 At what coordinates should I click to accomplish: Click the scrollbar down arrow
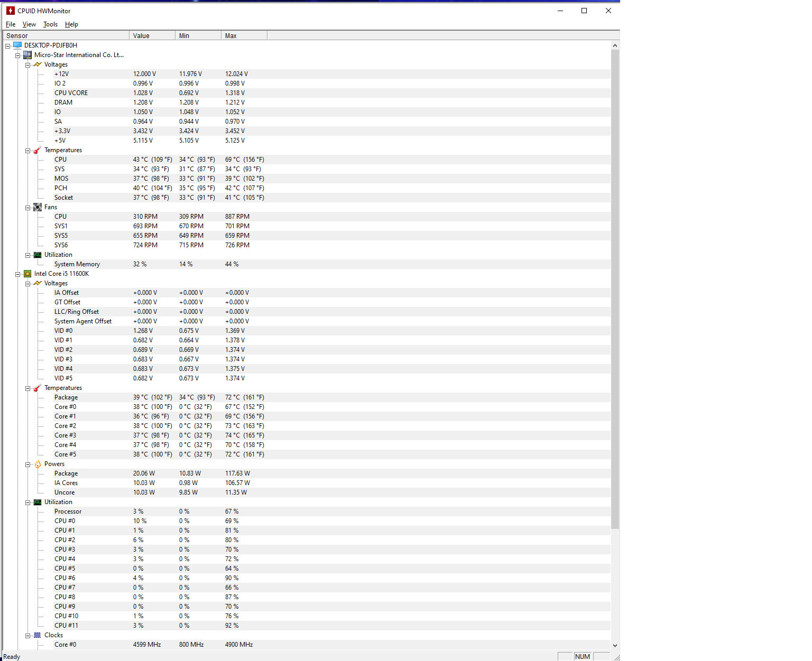coord(615,645)
